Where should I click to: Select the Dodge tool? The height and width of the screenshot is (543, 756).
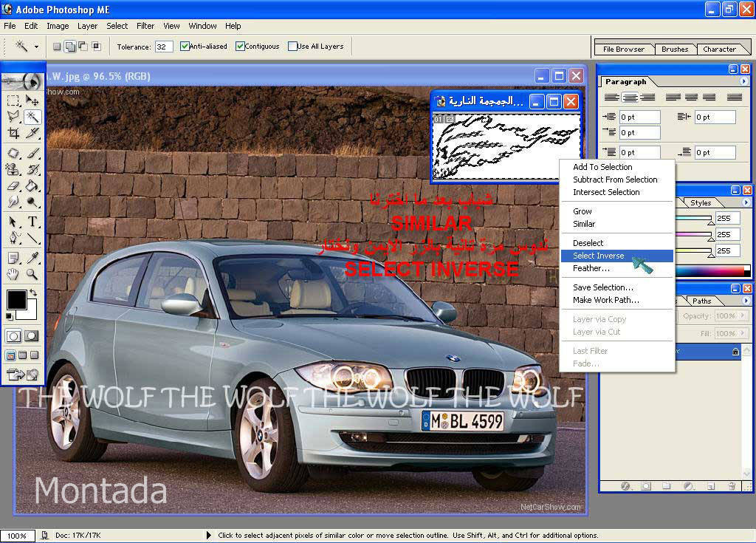(32, 202)
